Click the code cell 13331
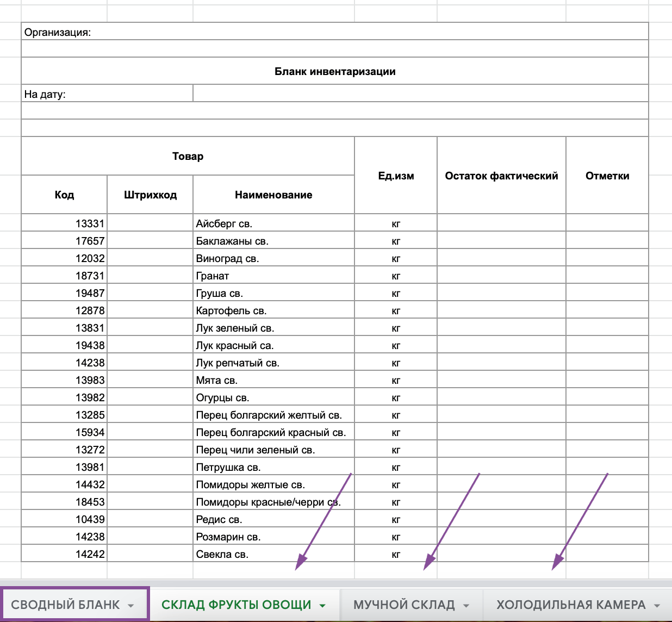 coord(64,223)
